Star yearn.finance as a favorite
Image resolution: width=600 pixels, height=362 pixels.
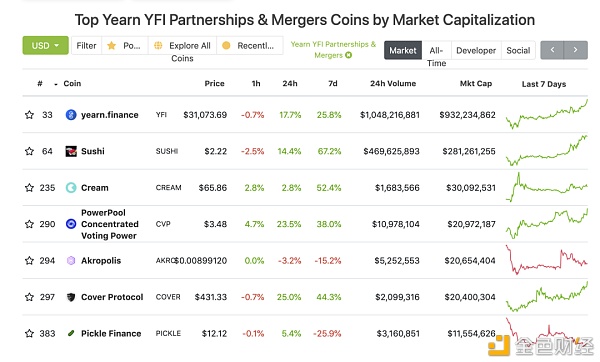pos(29,115)
